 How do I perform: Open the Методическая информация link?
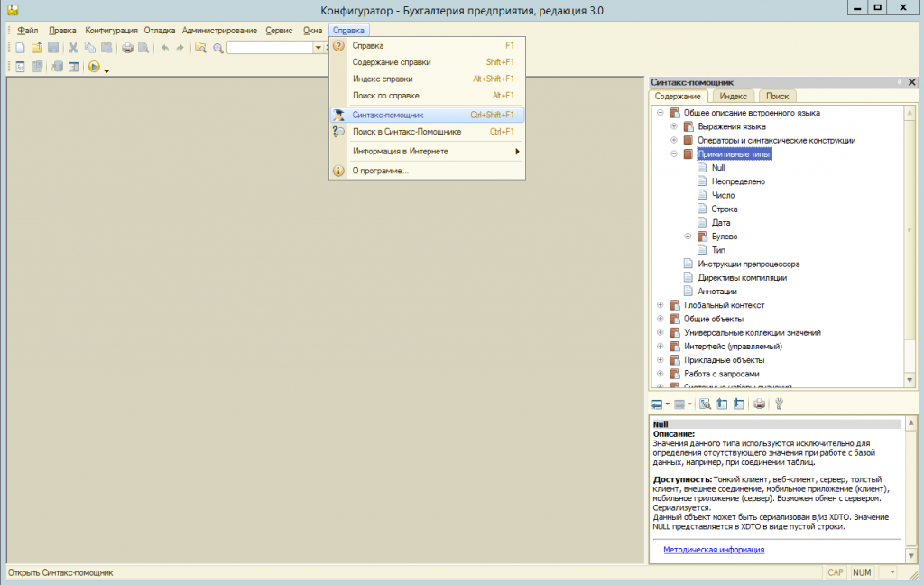click(714, 549)
